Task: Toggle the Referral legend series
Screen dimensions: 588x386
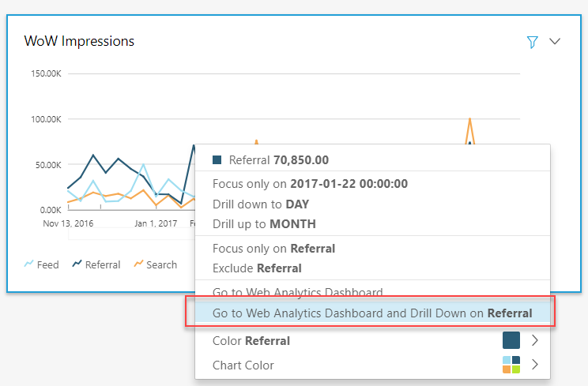Action: tap(96, 264)
